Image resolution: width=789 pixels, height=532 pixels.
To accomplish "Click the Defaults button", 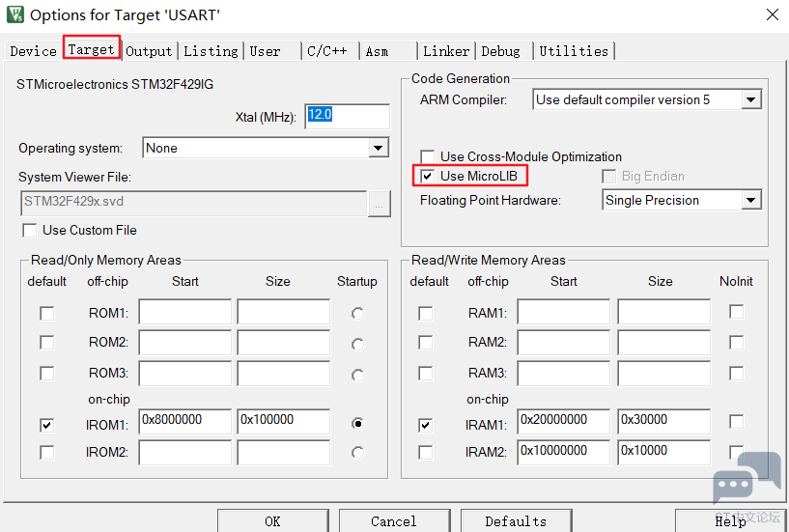I will coord(516,520).
